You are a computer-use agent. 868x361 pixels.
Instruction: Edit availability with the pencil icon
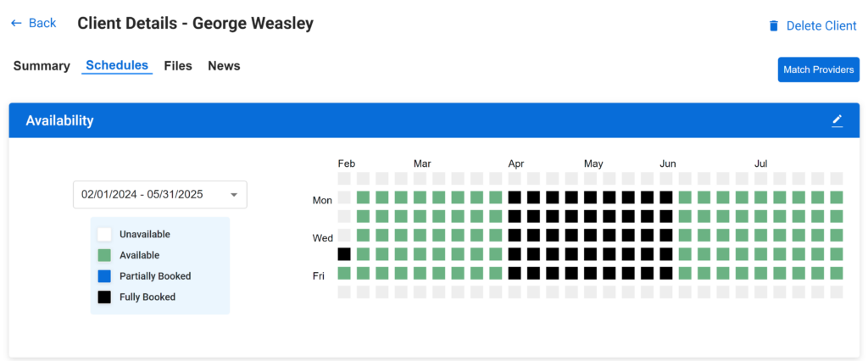837,120
